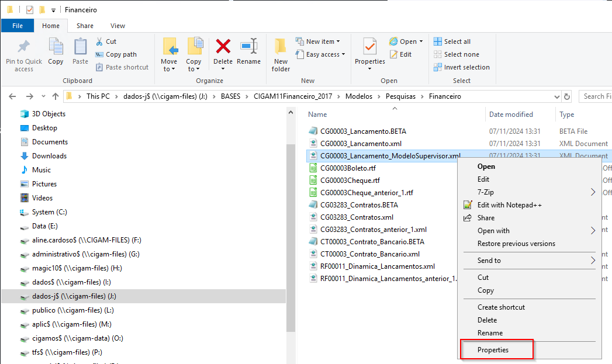Open the File tab
The width and height of the screenshot is (612, 364).
point(18,26)
